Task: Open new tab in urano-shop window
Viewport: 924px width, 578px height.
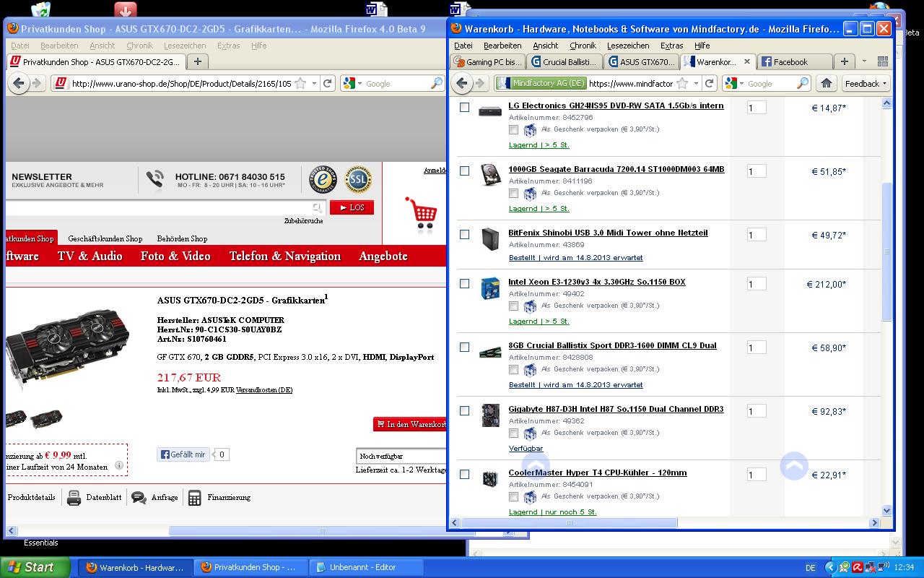Action: click(x=197, y=61)
